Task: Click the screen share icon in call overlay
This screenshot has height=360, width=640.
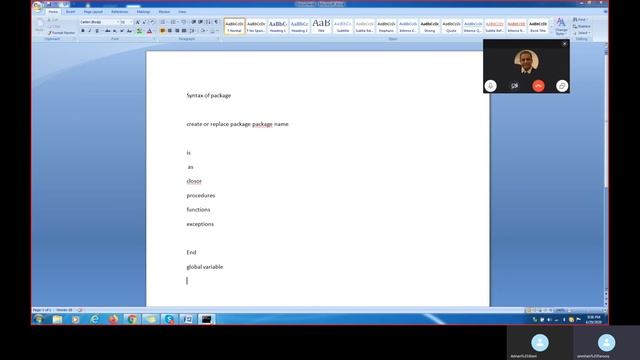Action: pyautogui.click(x=562, y=86)
